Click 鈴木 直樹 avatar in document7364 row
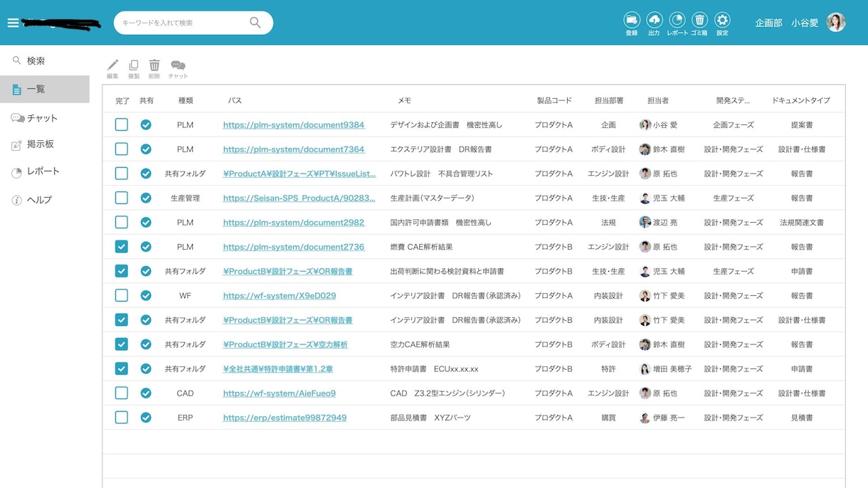 [645, 149]
